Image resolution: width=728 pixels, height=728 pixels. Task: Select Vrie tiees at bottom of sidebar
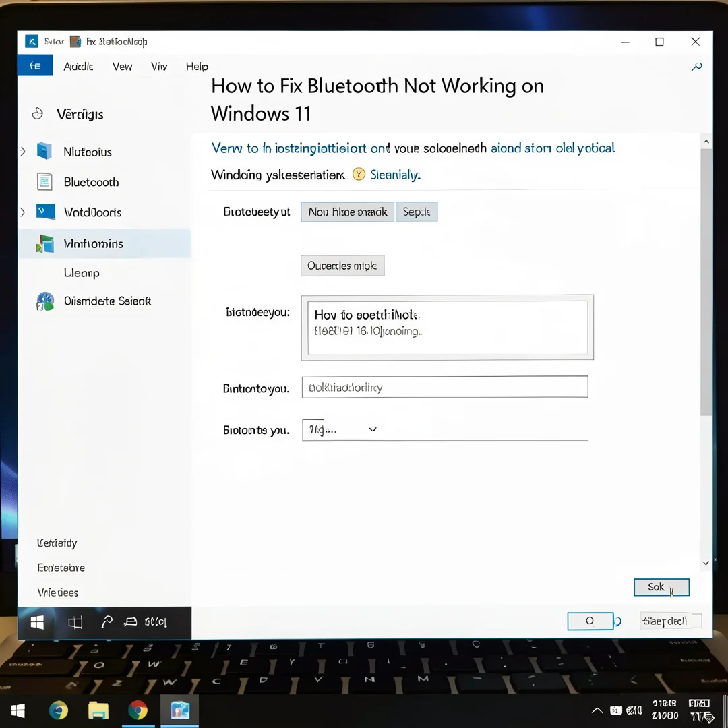tap(57, 593)
